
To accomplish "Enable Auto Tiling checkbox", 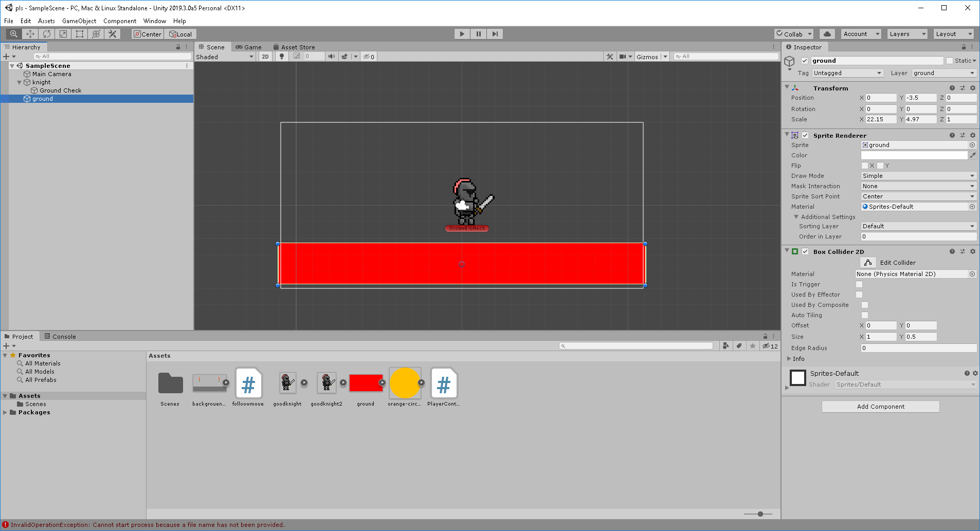I will [865, 315].
